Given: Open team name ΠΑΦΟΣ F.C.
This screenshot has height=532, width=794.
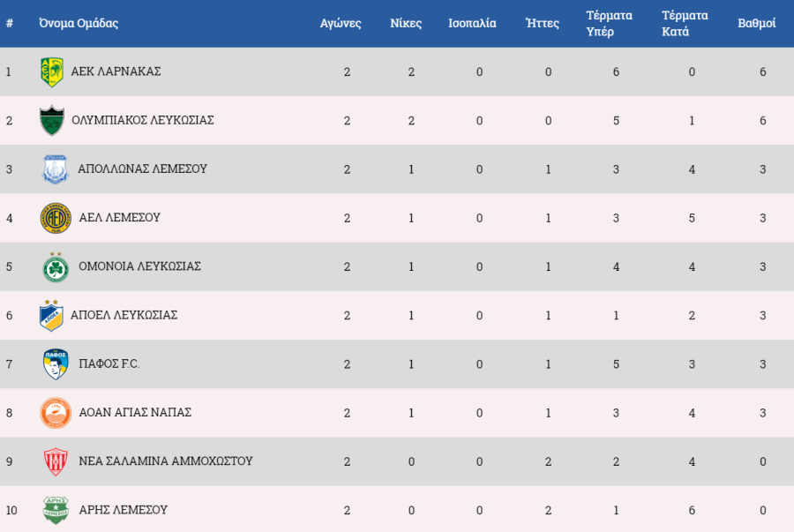Looking at the screenshot, I should point(109,364).
